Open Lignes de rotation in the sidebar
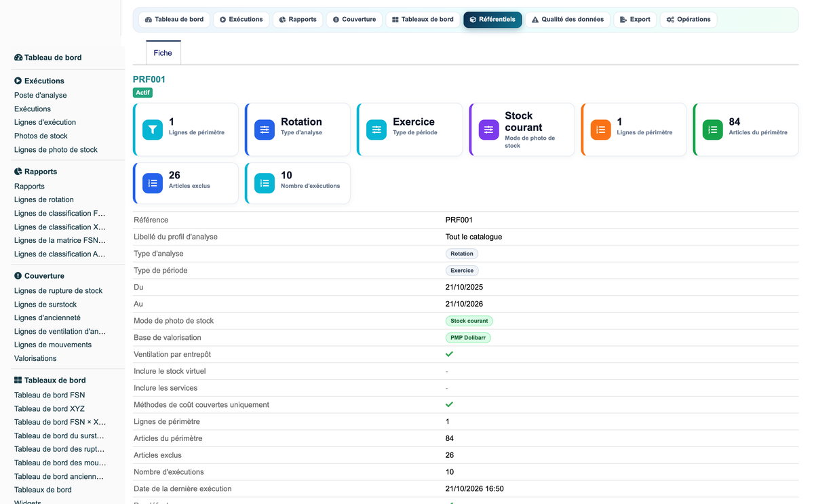 coord(44,200)
